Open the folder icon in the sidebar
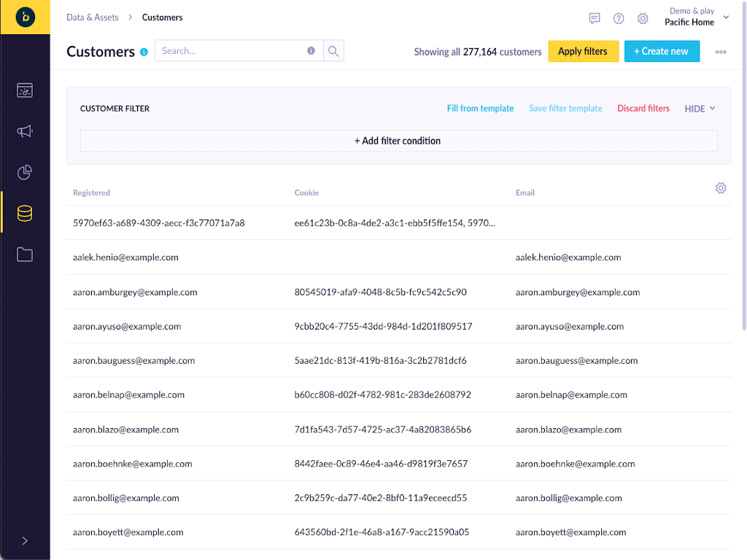 click(x=25, y=254)
